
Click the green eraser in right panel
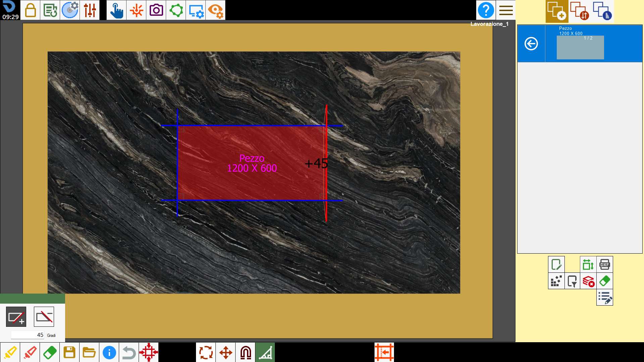click(x=605, y=281)
